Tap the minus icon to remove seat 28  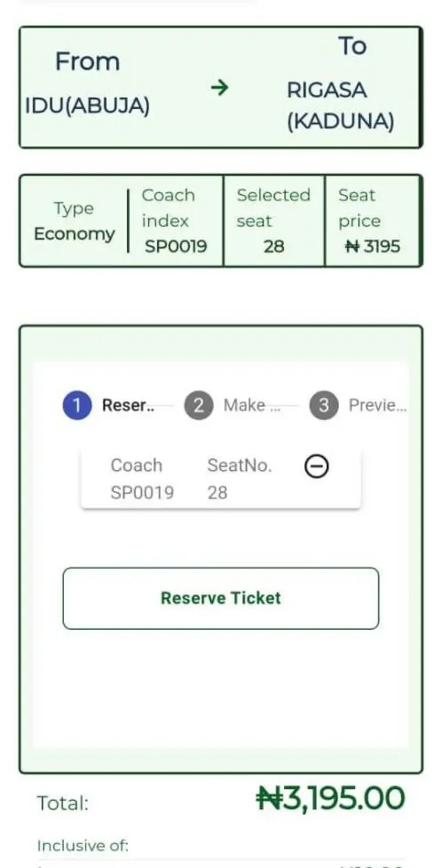coord(316,465)
